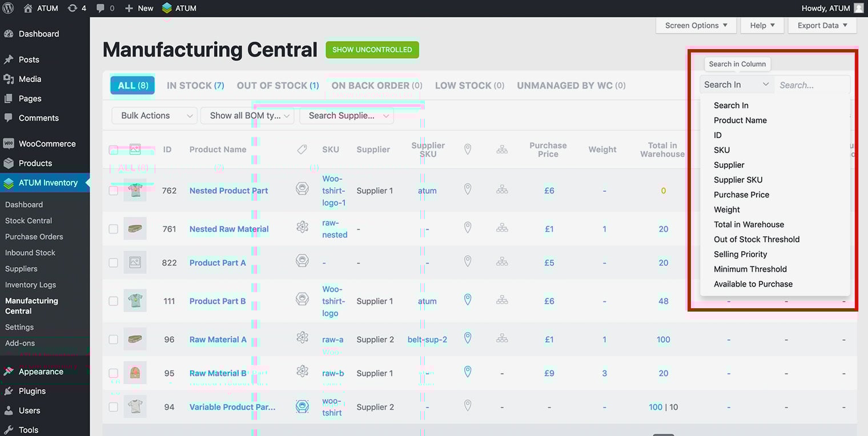This screenshot has width=868, height=436.
Task: Open the Screen Options panel
Action: click(x=696, y=26)
